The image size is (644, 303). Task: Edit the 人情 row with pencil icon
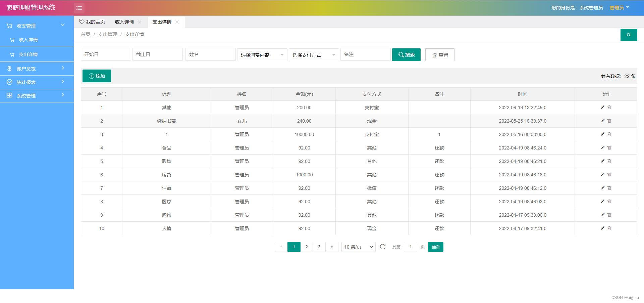coord(602,228)
